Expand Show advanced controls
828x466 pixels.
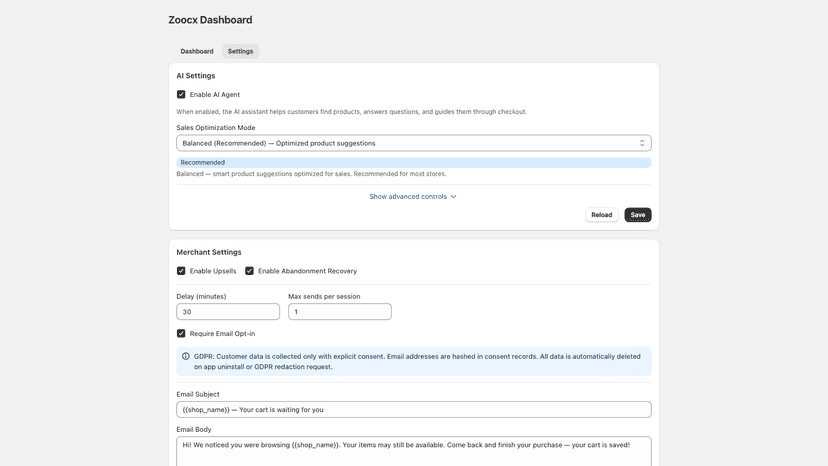[412, 197]
